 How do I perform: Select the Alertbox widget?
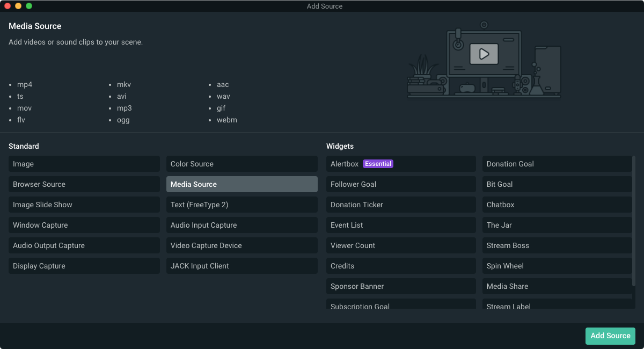point(345,164)
